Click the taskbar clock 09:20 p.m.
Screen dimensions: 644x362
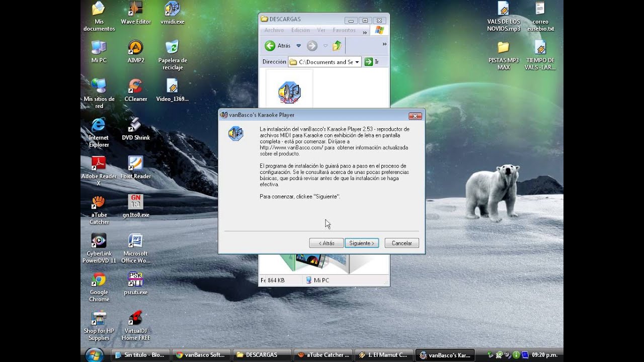(544, 355)
